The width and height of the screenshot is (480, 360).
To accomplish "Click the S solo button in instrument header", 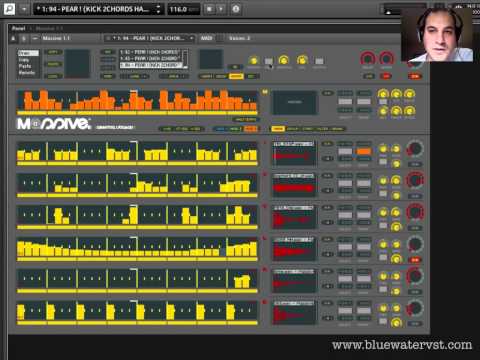I will 24,38.
